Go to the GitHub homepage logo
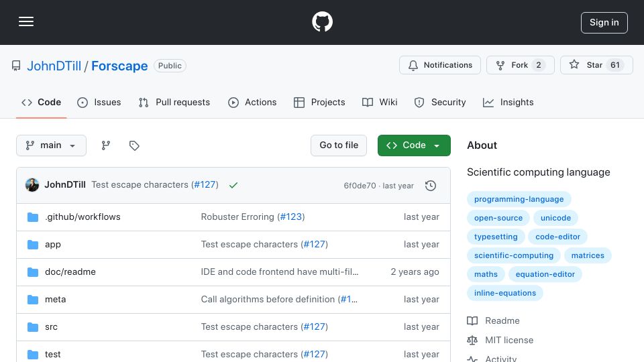 click(x=322, y=21)
